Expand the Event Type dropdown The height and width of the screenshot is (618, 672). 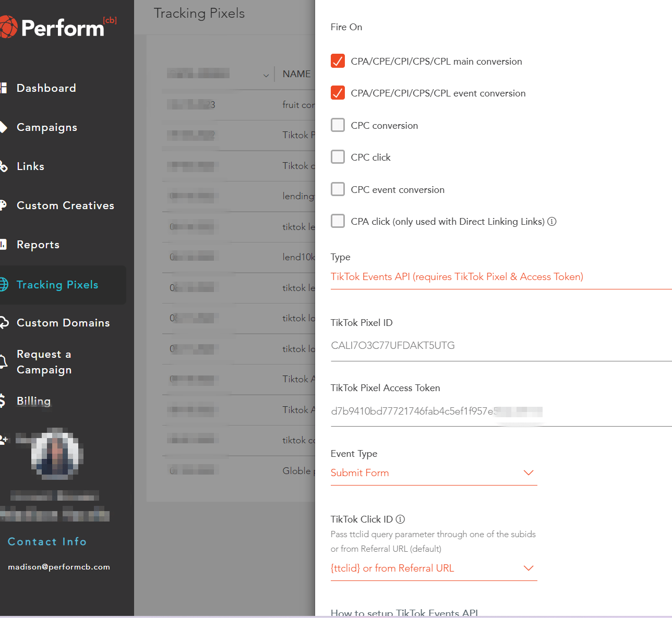433,473
